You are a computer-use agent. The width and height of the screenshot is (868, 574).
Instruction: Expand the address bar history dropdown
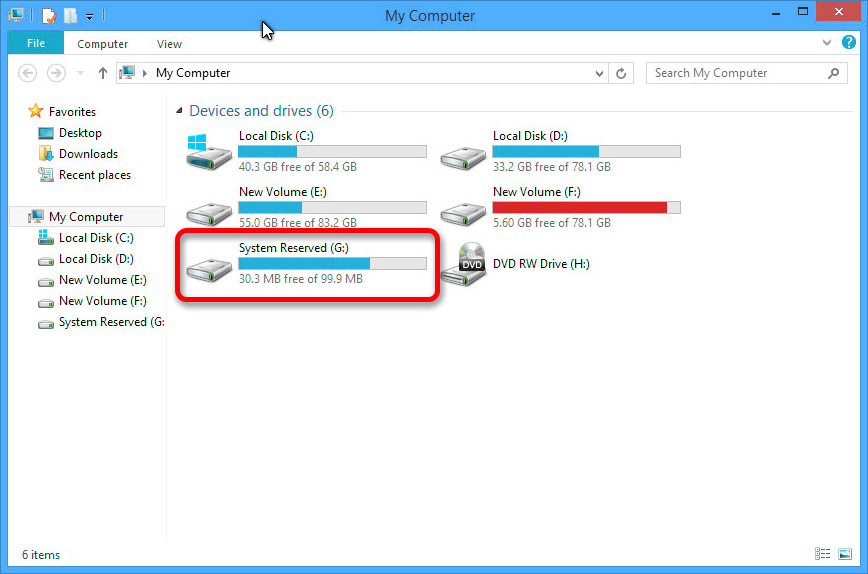click(599, 73)
